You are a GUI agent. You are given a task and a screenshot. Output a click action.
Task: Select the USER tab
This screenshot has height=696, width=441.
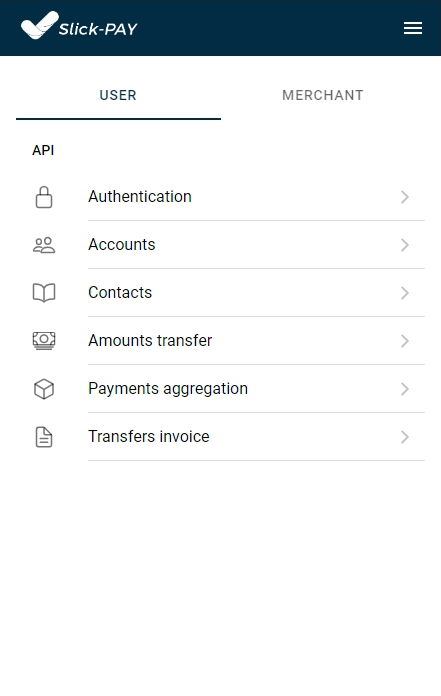(118, 95)
